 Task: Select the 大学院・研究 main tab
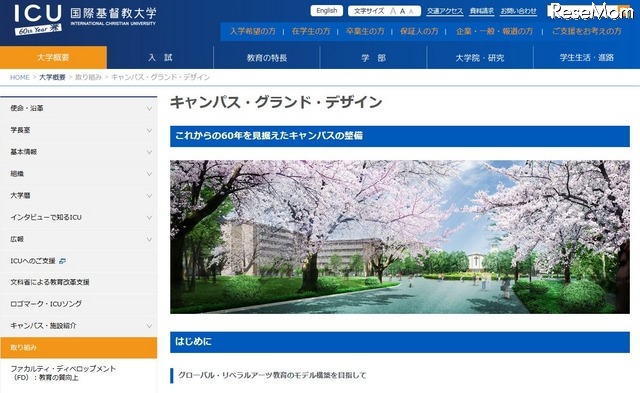[x=480, y=58]
